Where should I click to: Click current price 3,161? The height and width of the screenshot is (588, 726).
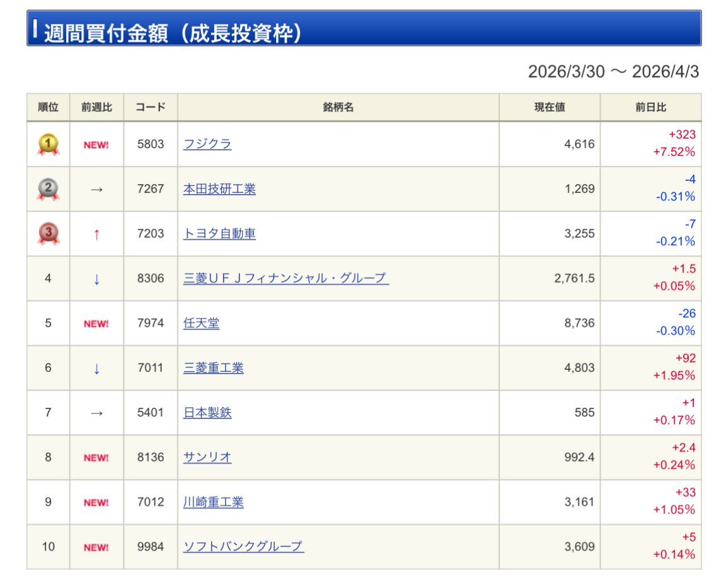579,502
